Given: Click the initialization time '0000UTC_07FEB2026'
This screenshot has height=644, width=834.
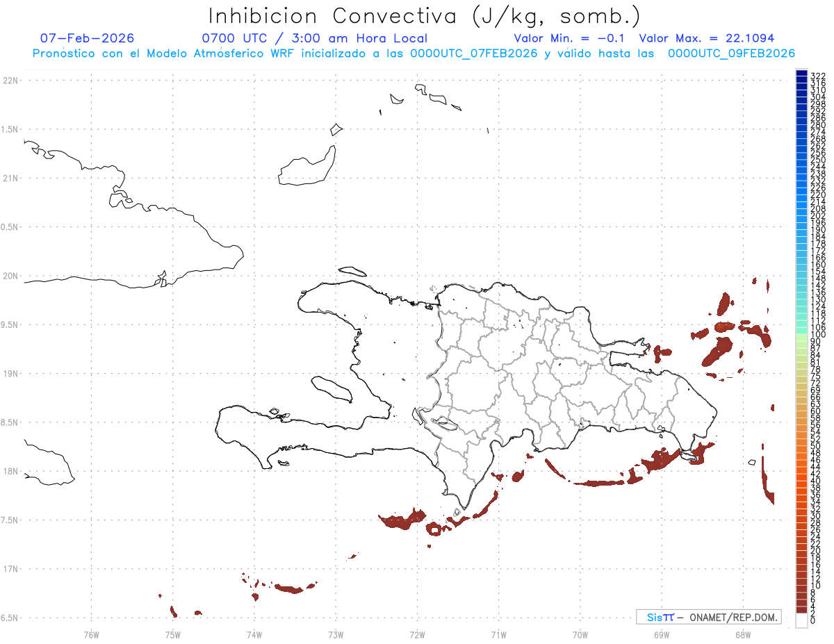Looking at the screenshot, I should (474, 53).
